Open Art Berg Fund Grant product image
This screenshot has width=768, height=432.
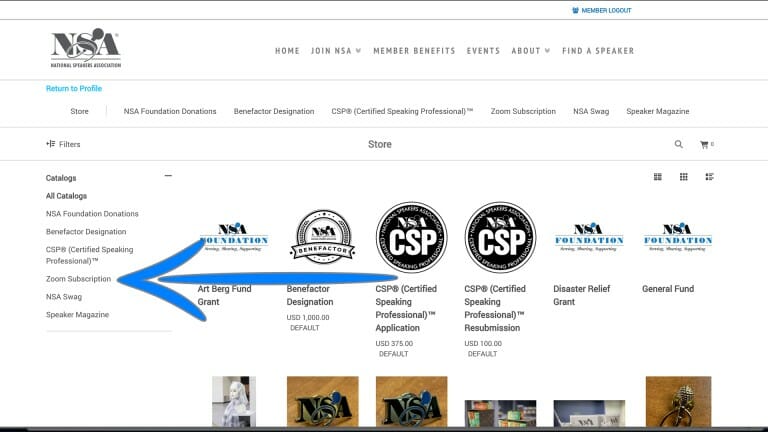point(234,237)
